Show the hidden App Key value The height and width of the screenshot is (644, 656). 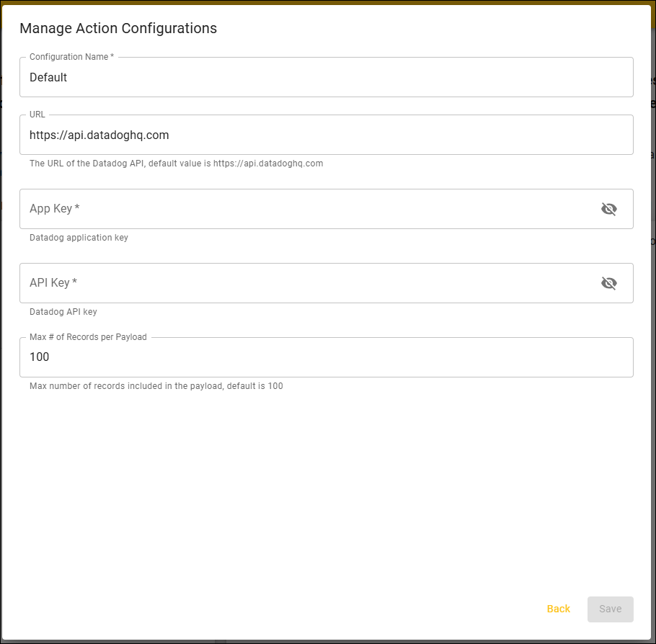pos(609,209)
